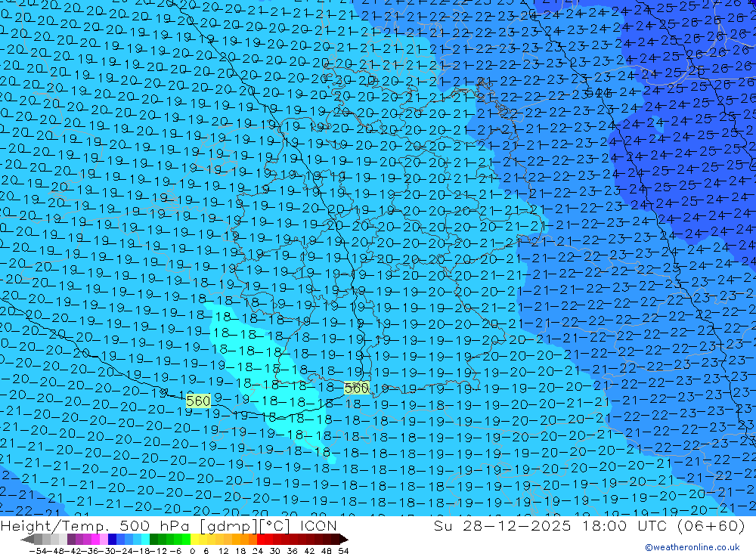Click the '36' legend scale value
The width and height of the screenshot is (756, 554).
(x=292, y=551)
